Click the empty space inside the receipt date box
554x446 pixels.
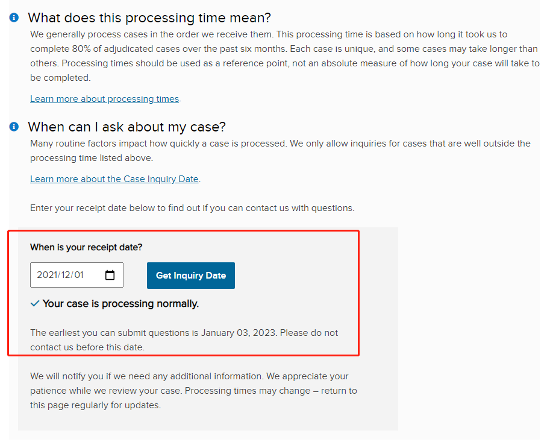tap(94, 275)
